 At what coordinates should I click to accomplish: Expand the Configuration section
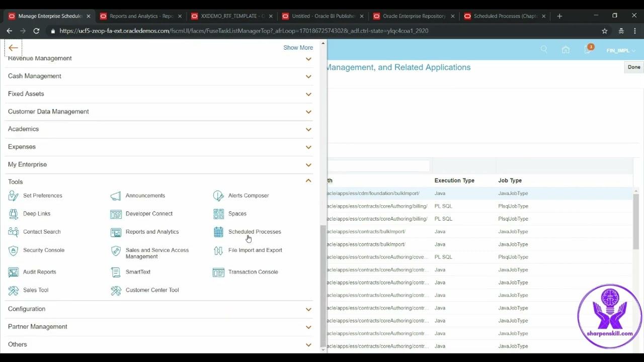click(x=308, y=309)
